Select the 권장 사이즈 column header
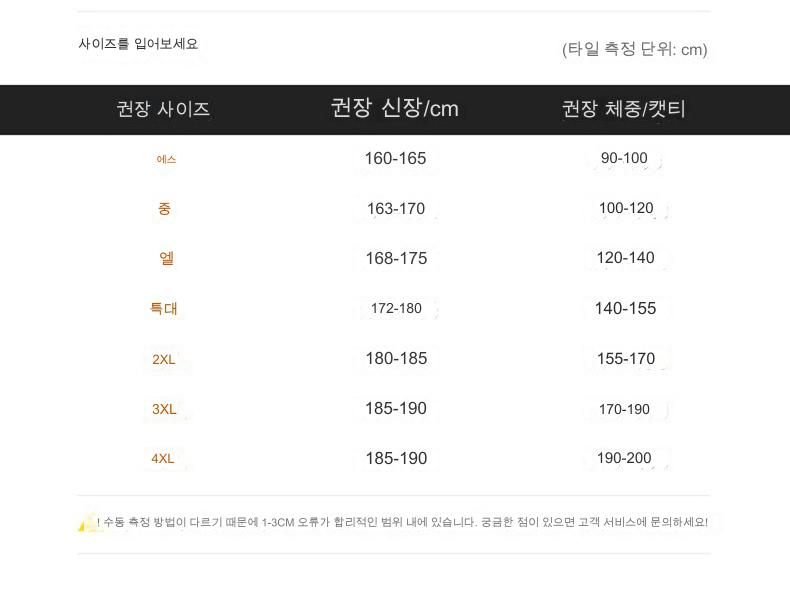Screen dimensions: 790x598 coord(163,109)
